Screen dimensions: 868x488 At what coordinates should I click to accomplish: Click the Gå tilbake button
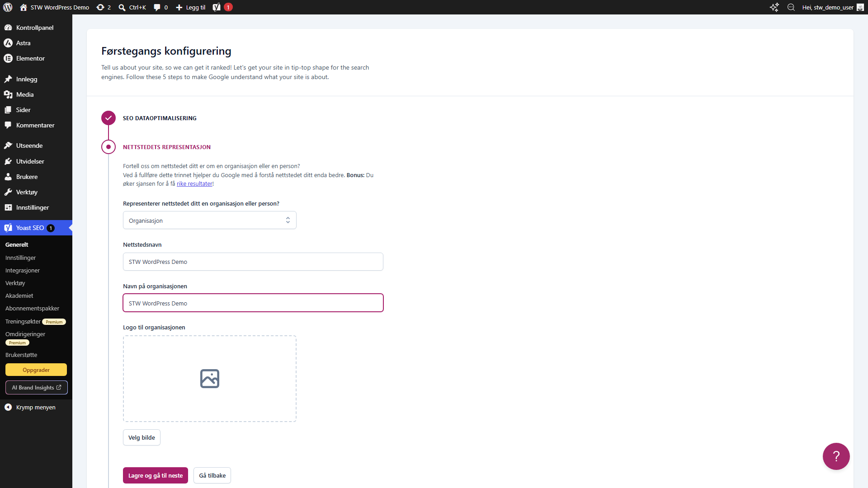pos(212,475)
